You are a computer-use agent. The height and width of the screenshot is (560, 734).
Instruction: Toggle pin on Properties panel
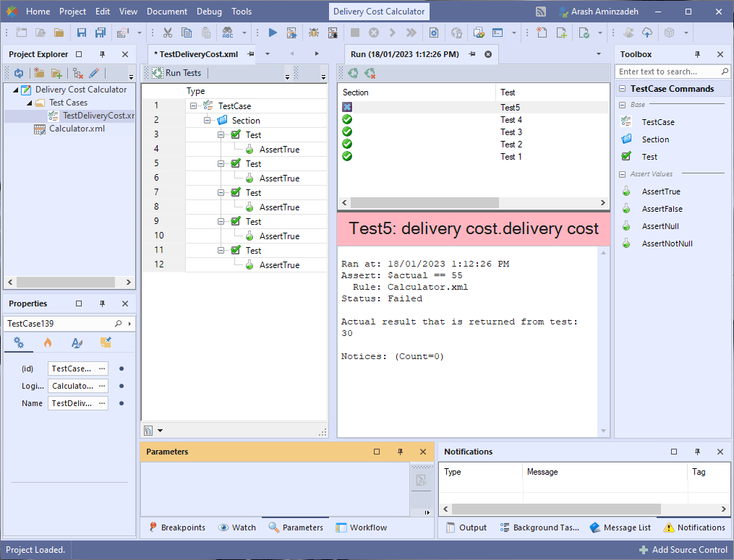(102, 303)
